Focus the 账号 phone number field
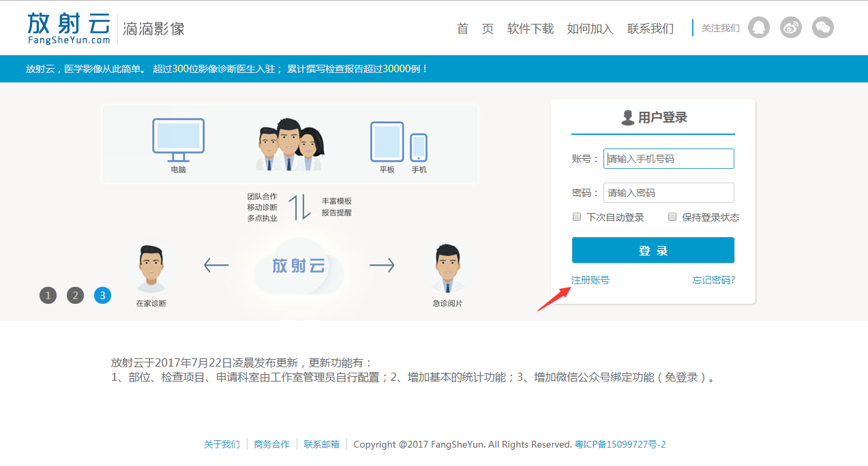 tap(668, 159)
